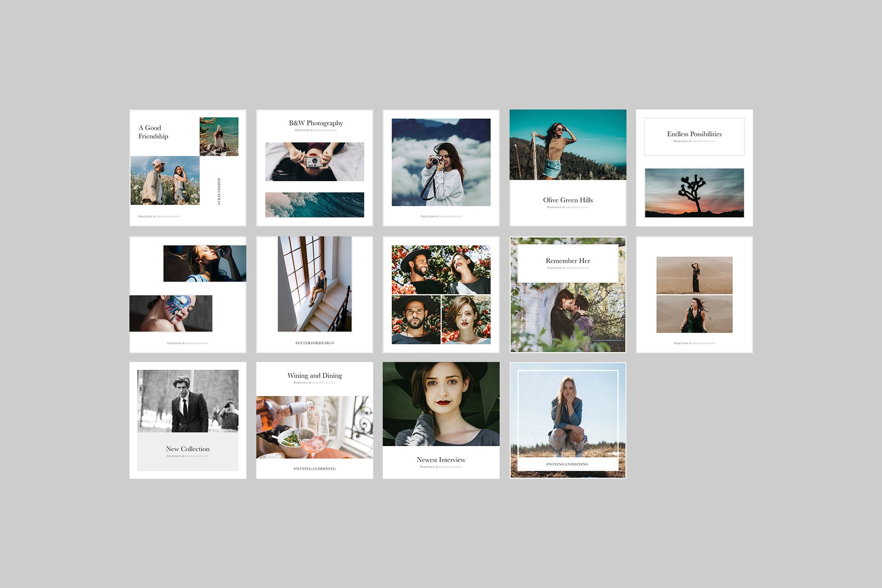Click the four-photo couple collage template

coord(441,294)
